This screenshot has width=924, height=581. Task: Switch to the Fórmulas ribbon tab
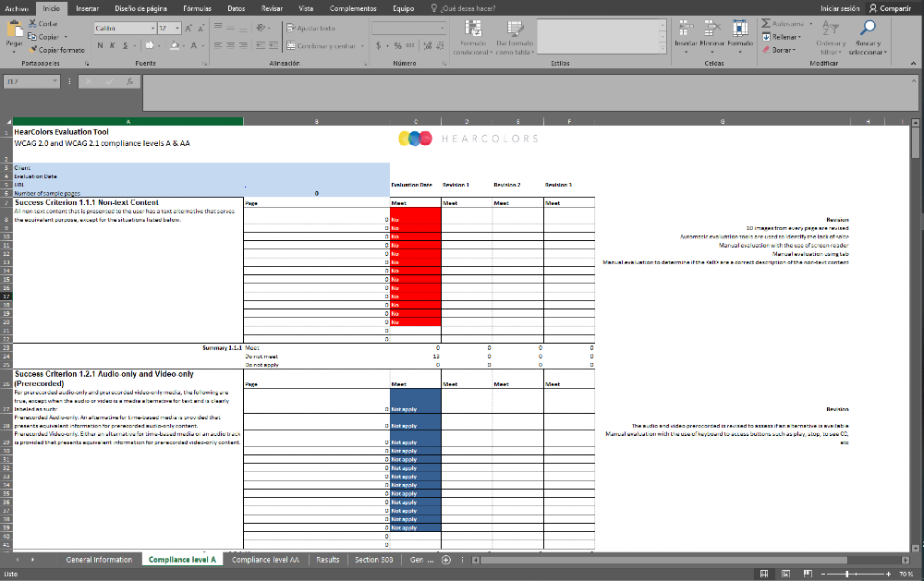click(196, 7)
